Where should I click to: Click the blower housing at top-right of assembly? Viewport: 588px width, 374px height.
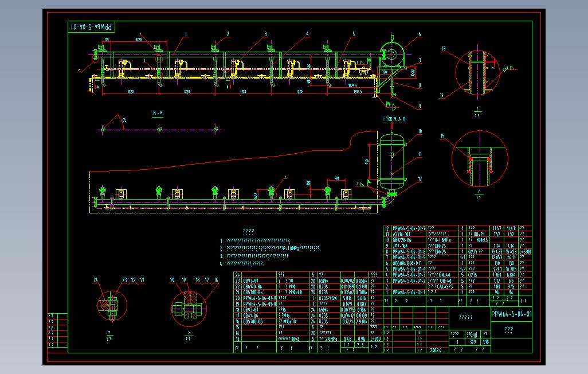[391, 54]
